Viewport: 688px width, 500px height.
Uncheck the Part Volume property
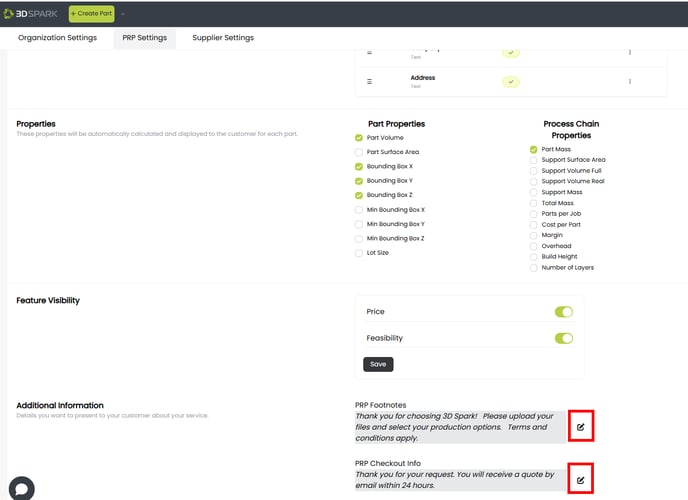tap(359, 138)
